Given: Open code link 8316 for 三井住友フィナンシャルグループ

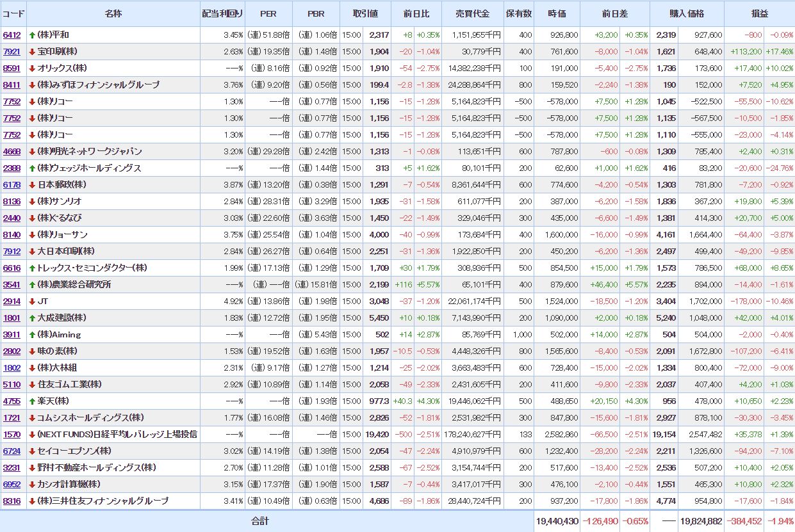Looking at the screenshot, I should click(12, 501).
